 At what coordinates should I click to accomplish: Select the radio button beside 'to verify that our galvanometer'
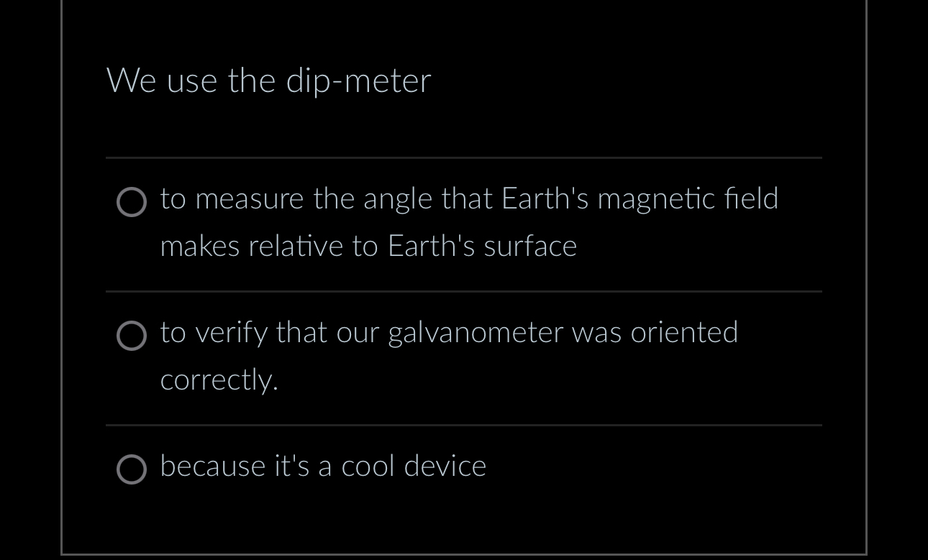[132, 336]
